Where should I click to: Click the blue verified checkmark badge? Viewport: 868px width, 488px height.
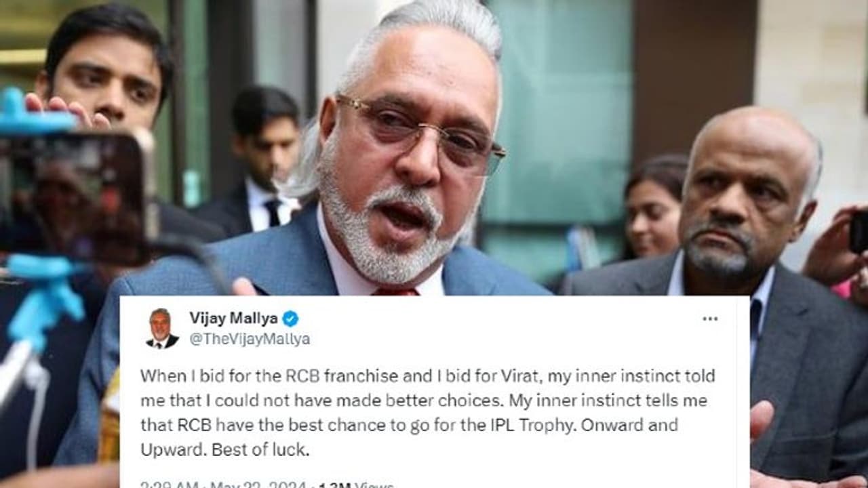point(290,319)
